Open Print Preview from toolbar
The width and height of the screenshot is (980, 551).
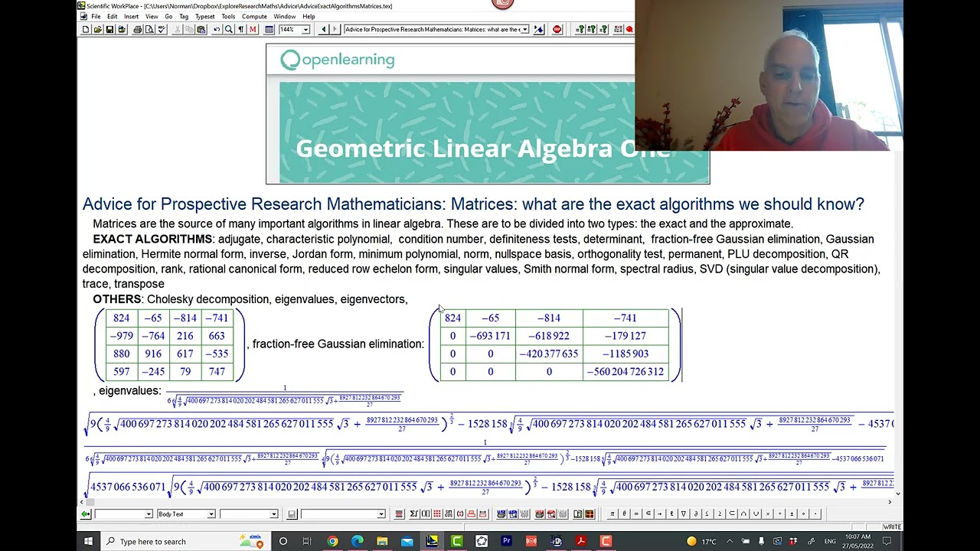point(149,29)
